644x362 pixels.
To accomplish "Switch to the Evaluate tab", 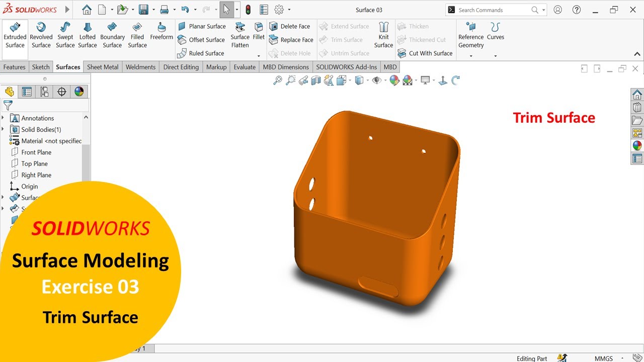I will coord(245,67).
